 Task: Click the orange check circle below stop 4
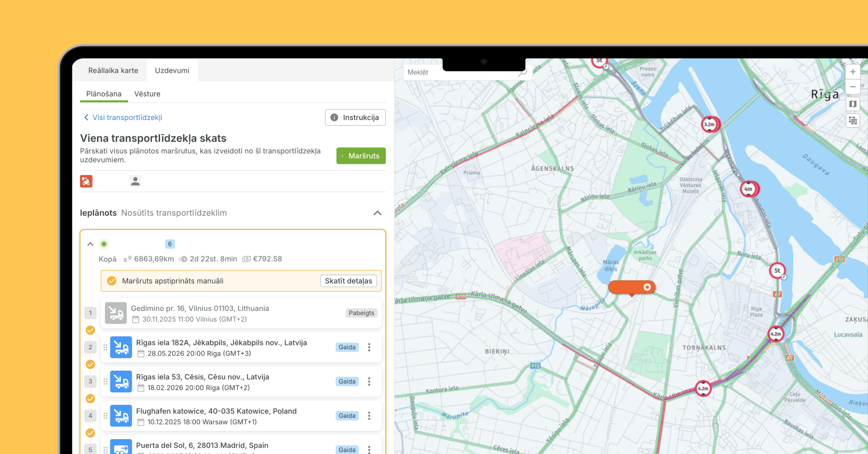click(90, 433)
